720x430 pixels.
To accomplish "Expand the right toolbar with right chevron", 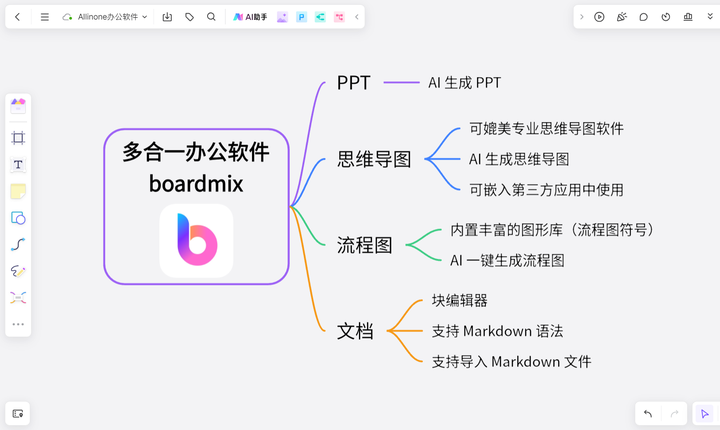I will (x=582, y=17).
